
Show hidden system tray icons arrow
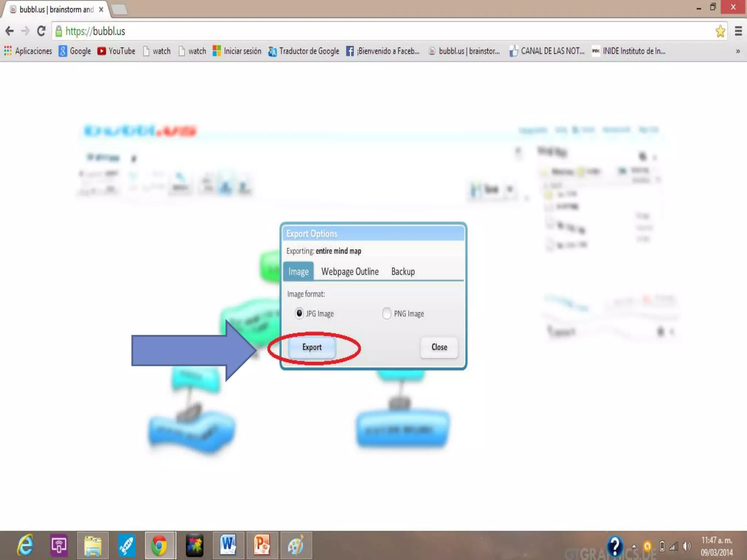pos(634,546)
